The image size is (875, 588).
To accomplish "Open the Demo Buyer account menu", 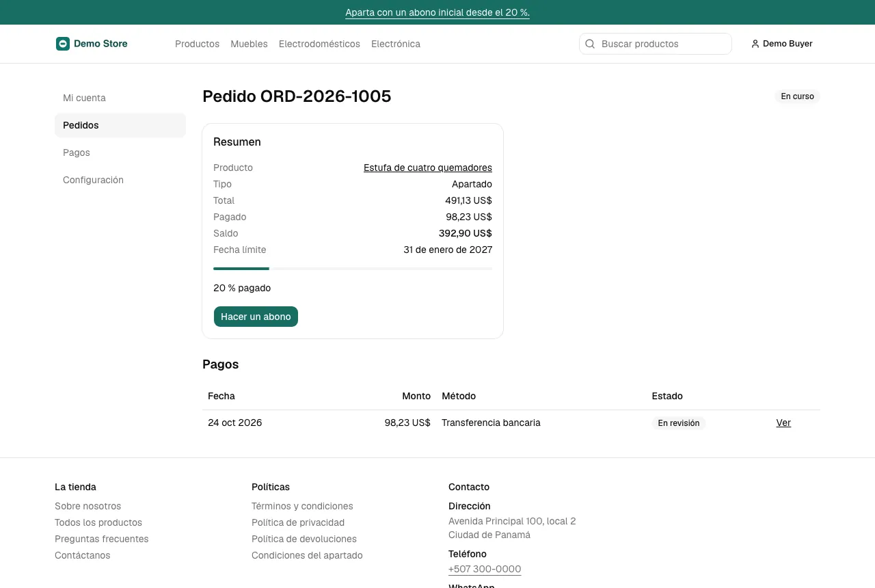I will point(782,44).
